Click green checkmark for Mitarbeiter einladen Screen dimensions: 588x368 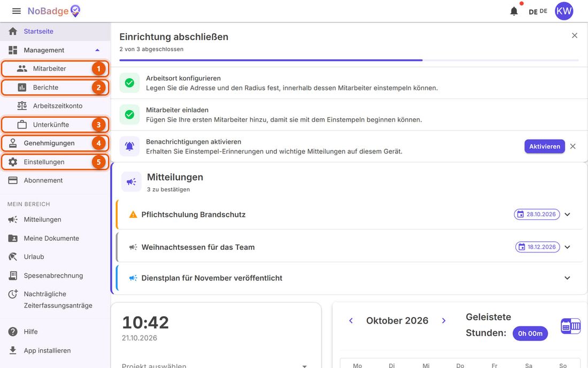(129, 114)
